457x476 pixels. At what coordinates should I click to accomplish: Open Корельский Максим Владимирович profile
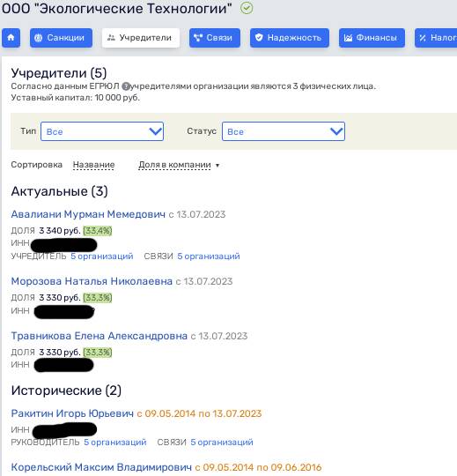(101, 467)
